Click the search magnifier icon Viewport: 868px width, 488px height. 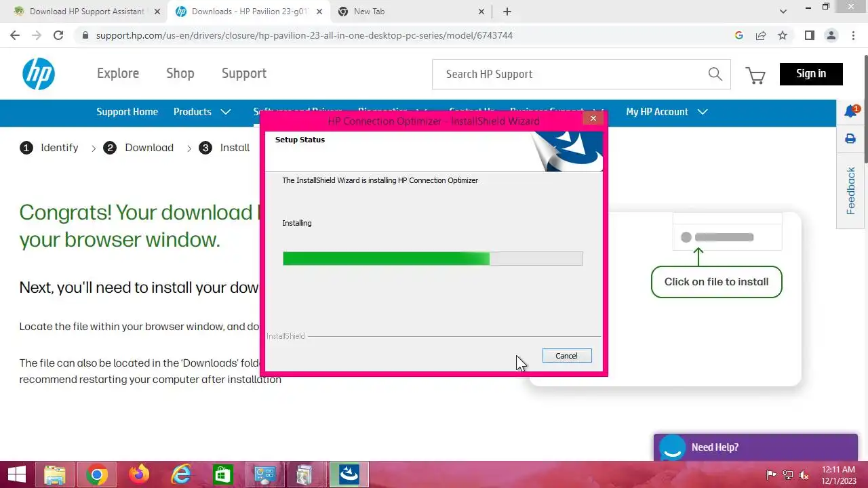[715, 74]
